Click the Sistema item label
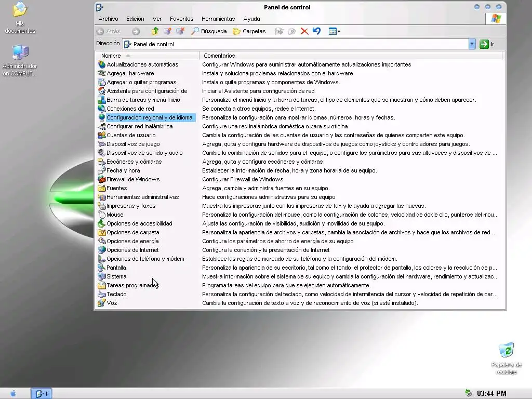 pyautogui.click(x=116, y=276)
